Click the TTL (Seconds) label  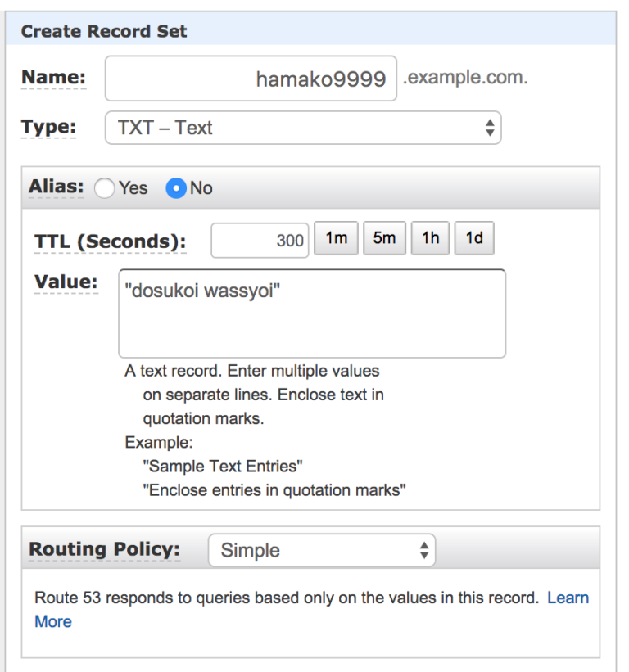[x=110, y=242]
